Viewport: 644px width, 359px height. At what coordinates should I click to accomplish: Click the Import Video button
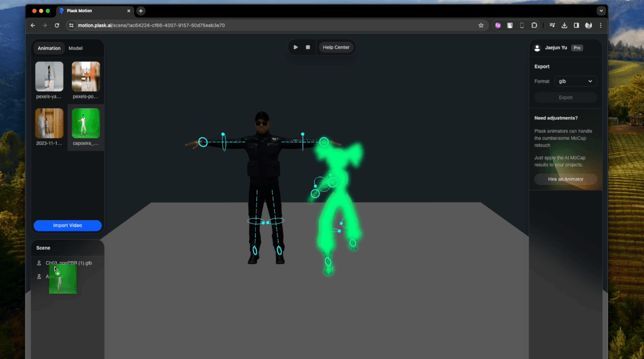[68, 225]
